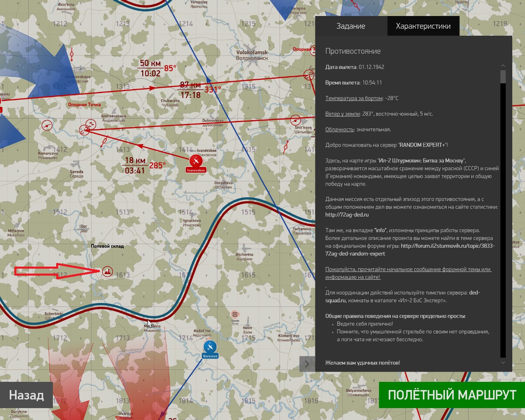Click the underlined 'Пожалуйста, прочитайте начальное сообщение' text
525x420 pixels.
[x=408, y=273]
